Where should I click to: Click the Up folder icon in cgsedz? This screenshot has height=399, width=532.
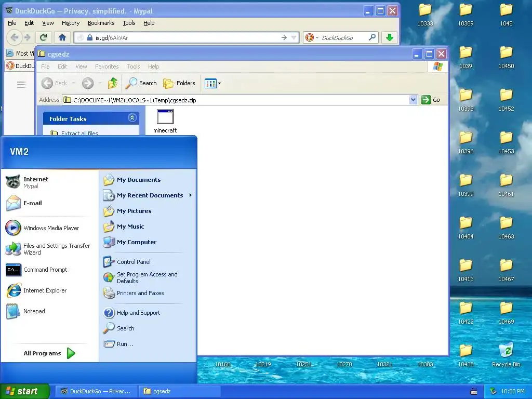tap(113, 83)
